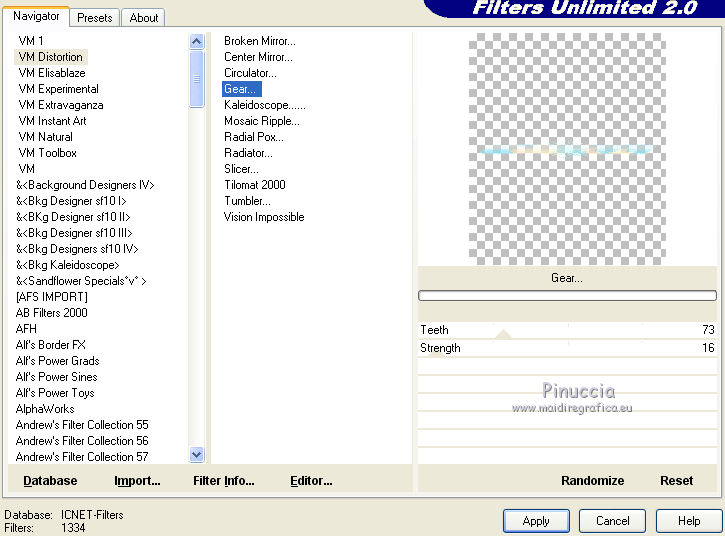Select Alf's Power Sines category
725x536 pixels.
pyautogui.click(x=56, y=377)
